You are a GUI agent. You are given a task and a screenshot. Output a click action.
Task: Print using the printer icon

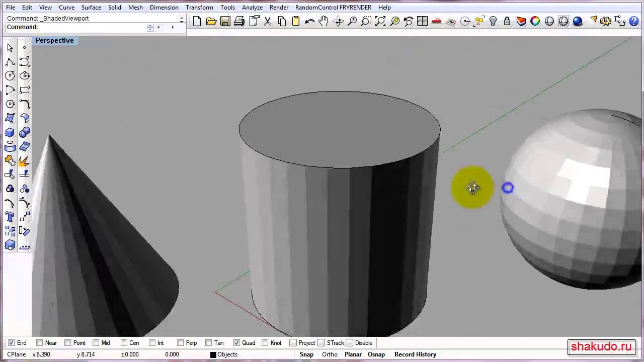point(239,21)
